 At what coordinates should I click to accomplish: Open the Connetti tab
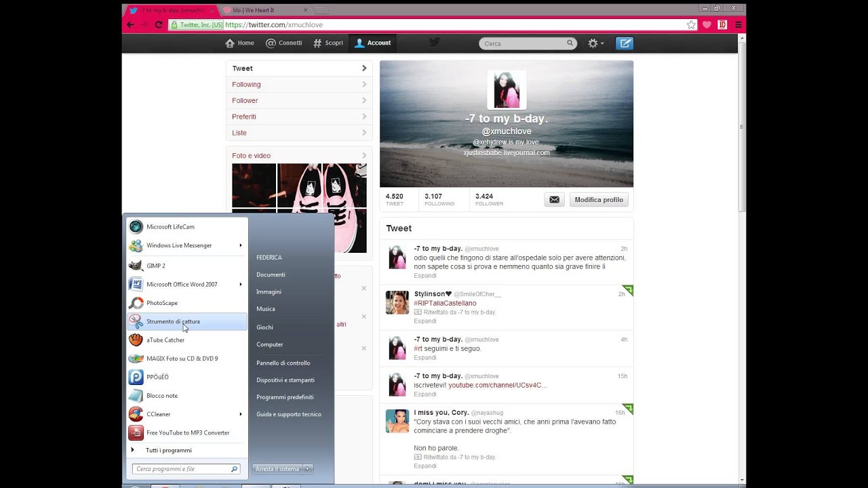(x=284, y=43)
